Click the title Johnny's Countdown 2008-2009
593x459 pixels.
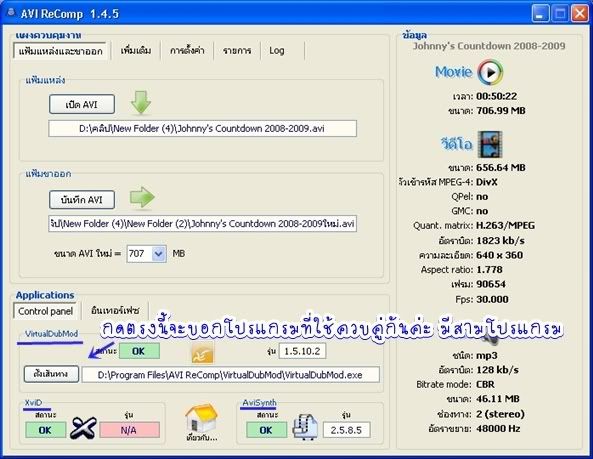pos(489,46)
